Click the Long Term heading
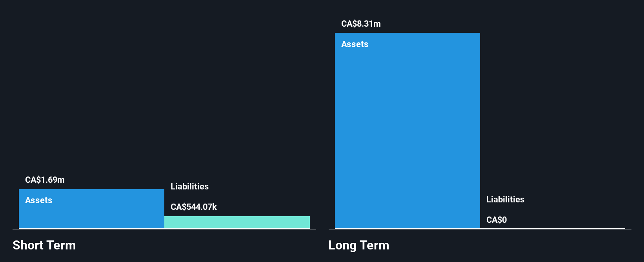The image size is (644, 262). pyautogui.click(x=358, y=246)
